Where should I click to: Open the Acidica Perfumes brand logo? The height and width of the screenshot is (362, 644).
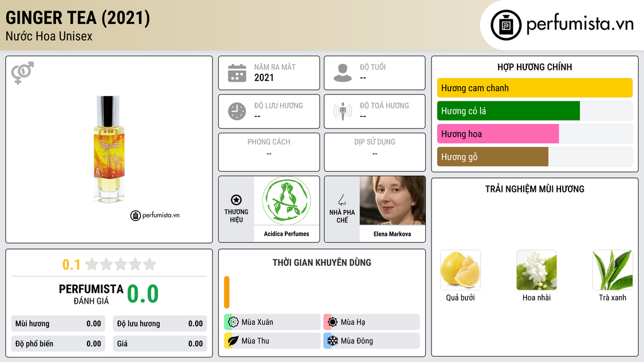[x=286, y=200]
